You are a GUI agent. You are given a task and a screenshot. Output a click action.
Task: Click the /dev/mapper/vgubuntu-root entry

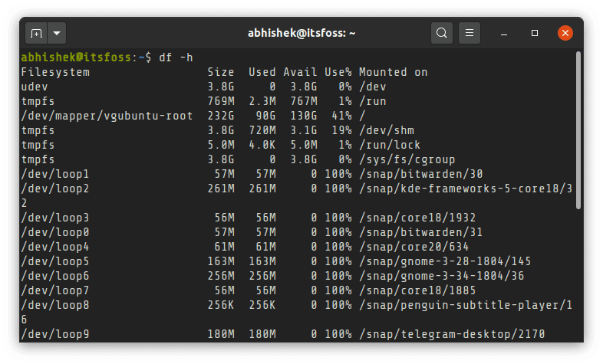click(107, 116)
